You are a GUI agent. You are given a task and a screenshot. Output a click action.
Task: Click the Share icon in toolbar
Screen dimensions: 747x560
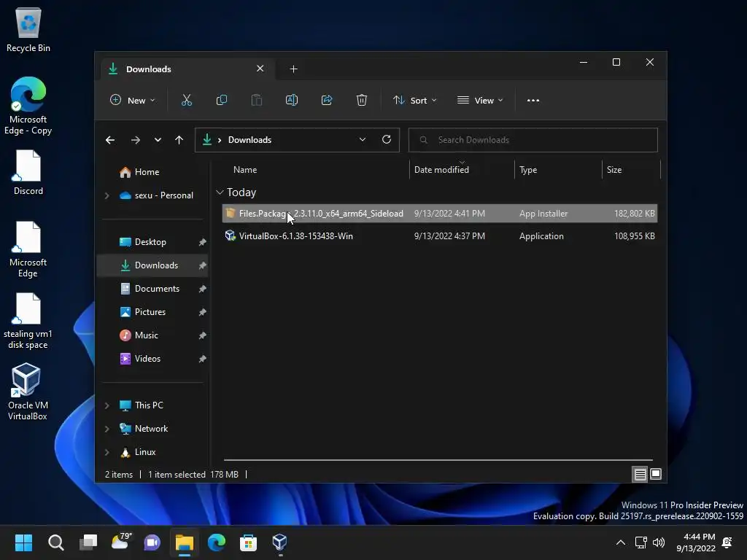(327, 100)
